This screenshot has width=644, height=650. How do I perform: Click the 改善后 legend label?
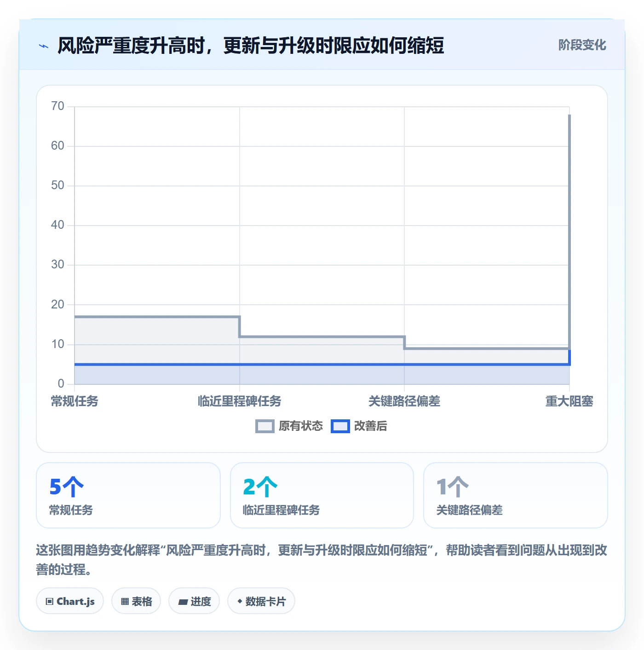click(x=370, y=426)
